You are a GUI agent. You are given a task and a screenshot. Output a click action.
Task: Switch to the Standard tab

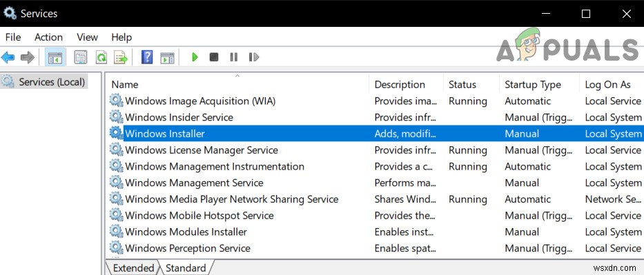[186, 268]
